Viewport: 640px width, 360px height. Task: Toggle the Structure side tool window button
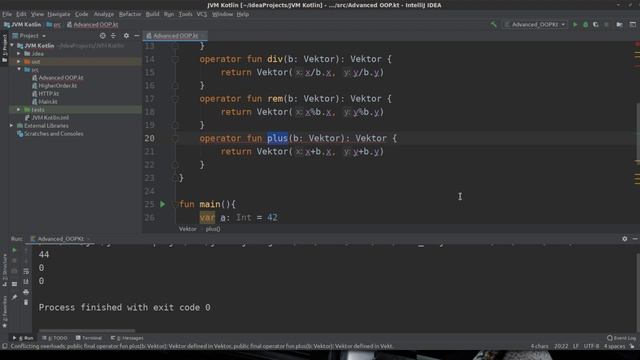pyautogui.click(x=4, y=270)
